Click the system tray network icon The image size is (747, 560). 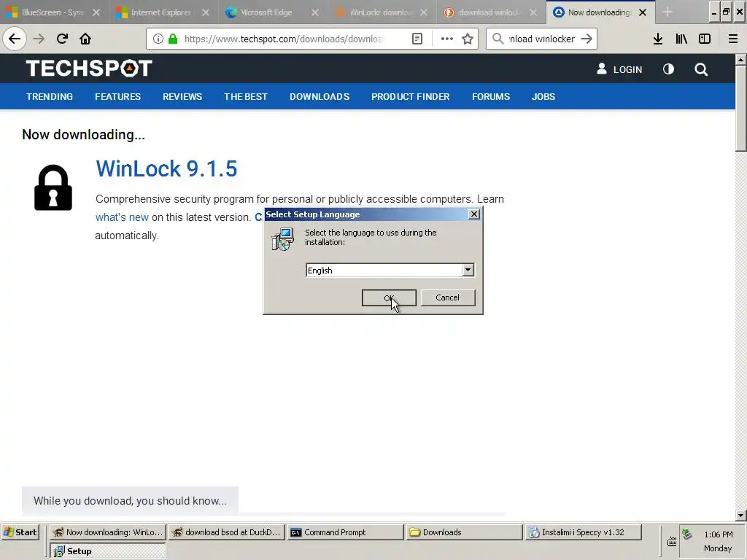[686, 534]
